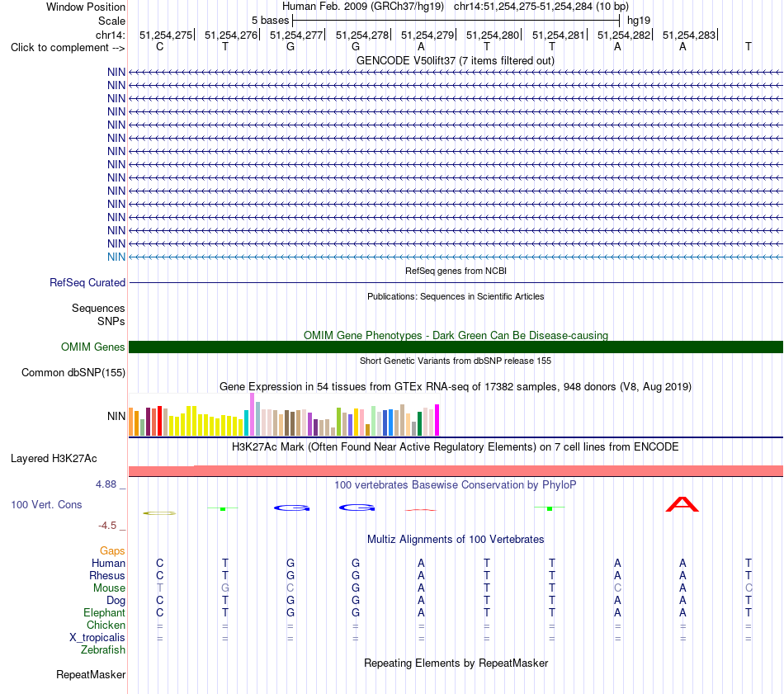784x694 pixels.
Task: Click the dark green OMIM gene bar
Action: pos(456,347)
